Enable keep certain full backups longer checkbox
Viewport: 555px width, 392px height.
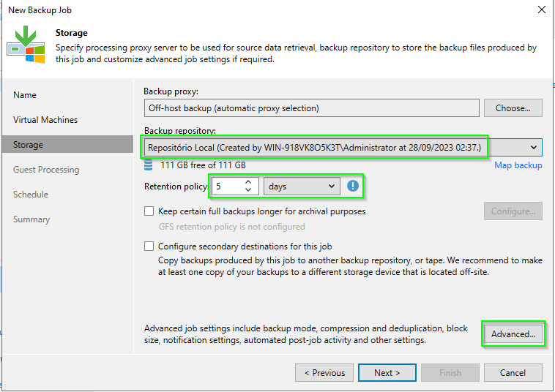[149, 211]
